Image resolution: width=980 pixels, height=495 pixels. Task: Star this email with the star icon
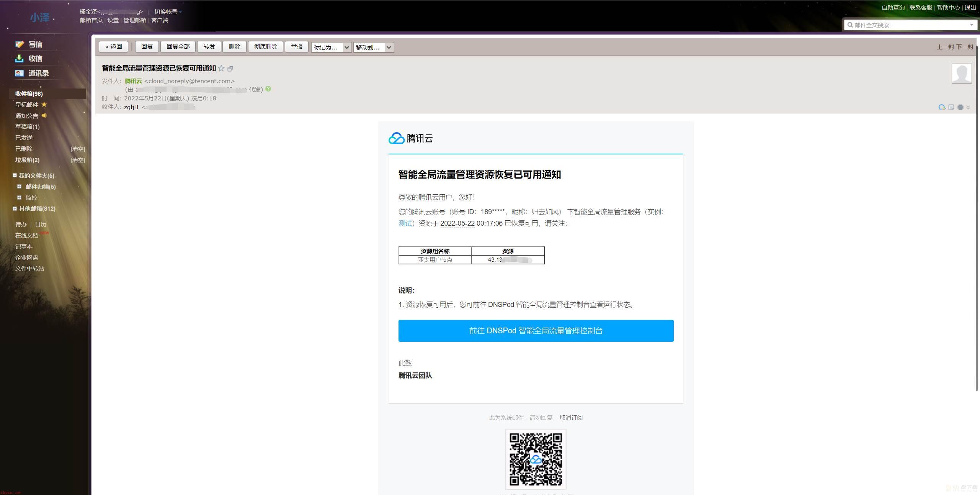(221, 68)
